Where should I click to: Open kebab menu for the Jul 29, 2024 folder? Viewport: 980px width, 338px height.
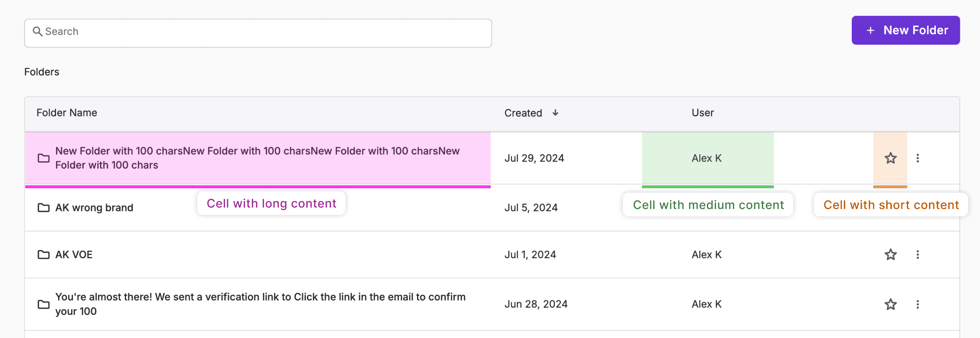(x=918, y=158)
